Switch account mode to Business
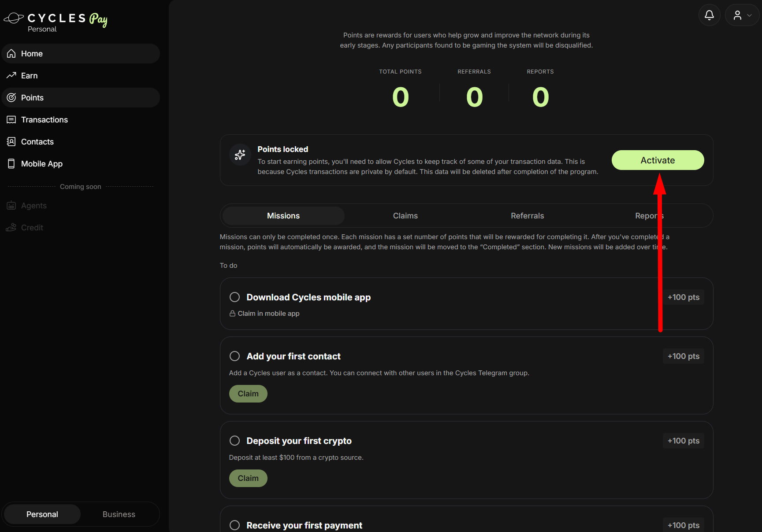The width and height of the screenshot is (762, 532). 119,514
